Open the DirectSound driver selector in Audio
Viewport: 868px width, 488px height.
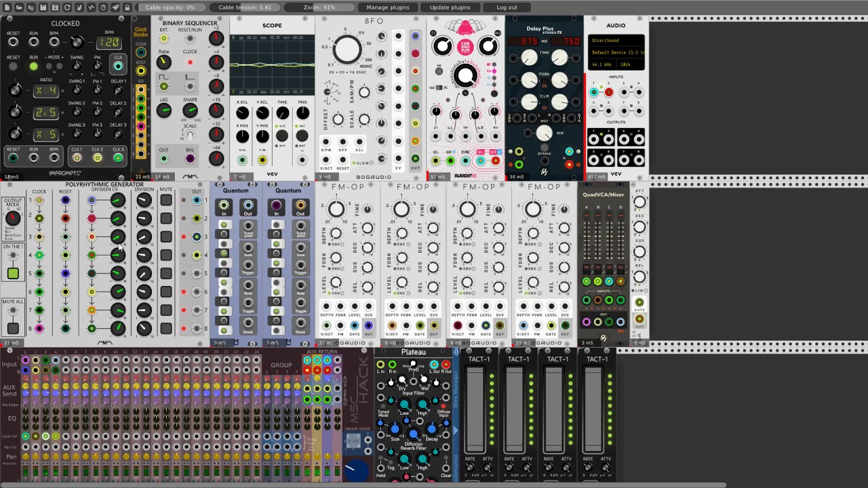point(616,40)
